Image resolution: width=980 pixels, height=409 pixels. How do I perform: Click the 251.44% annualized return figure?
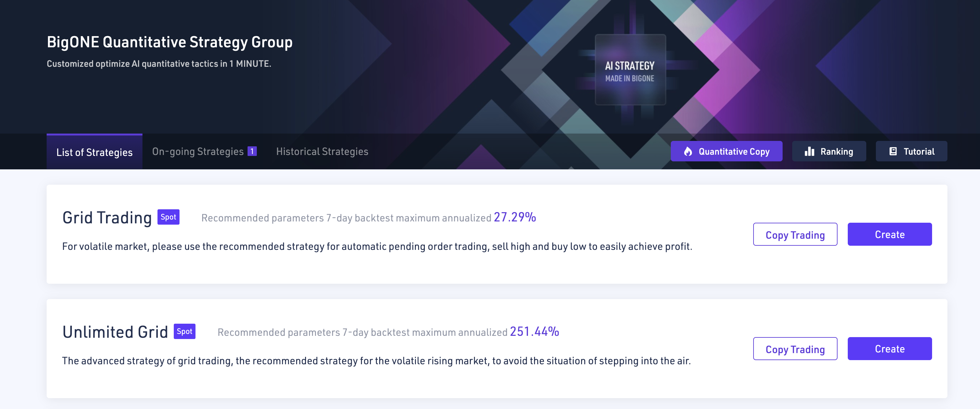click(x=534, y=332)
